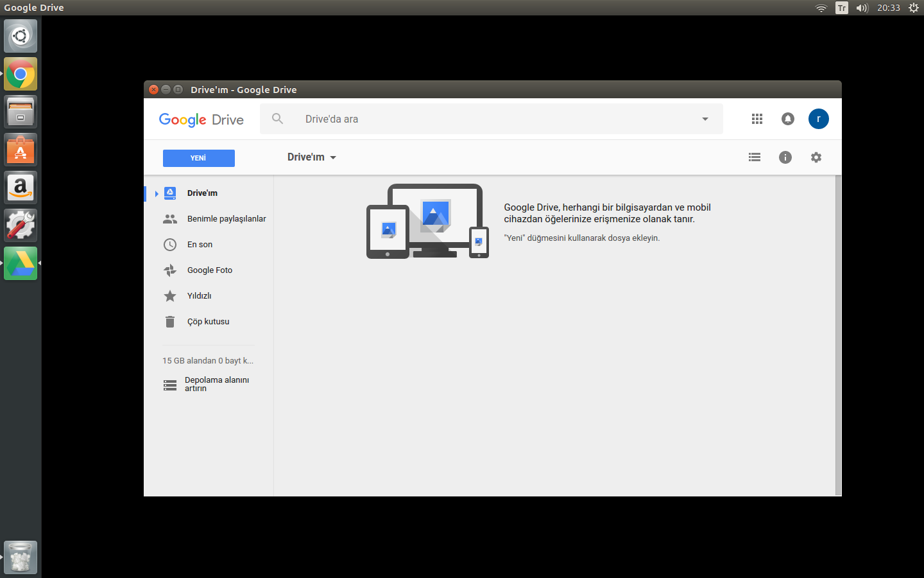Open the Files manager in launcher

(21, 112)
